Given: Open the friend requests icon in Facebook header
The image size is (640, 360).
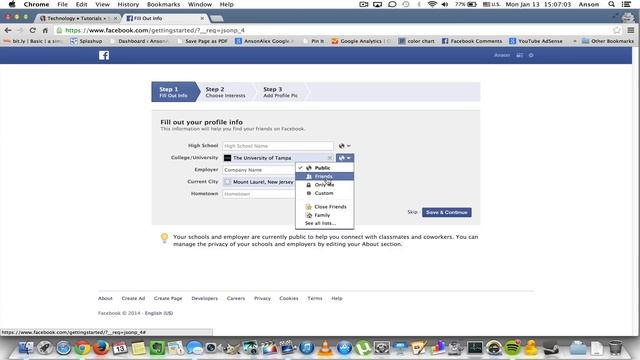Looking at the screenshot, I should (x=519, y=55).
